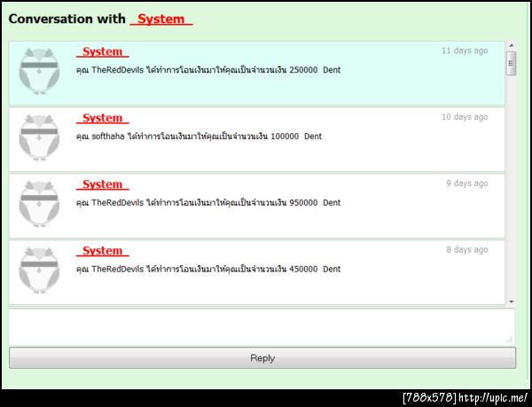Select the TheRedDevils 450000 Dent message text
This screenshot has width=532, height=407.
point(208,270)
